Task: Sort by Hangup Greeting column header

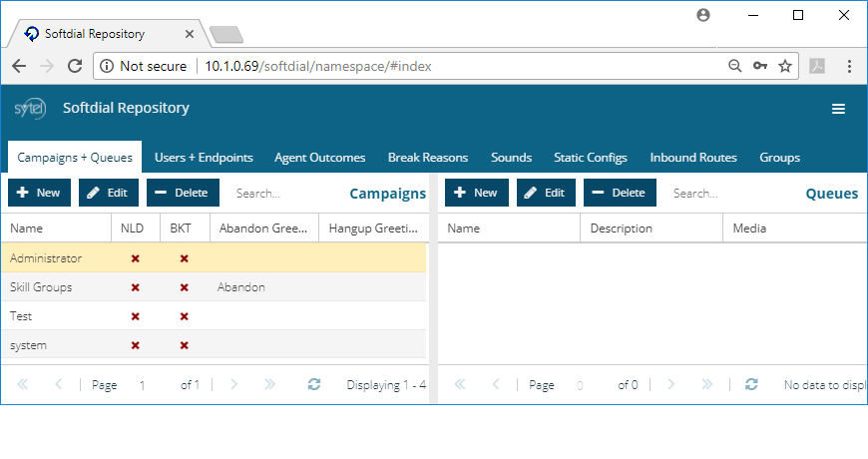Action: [374, 229]
